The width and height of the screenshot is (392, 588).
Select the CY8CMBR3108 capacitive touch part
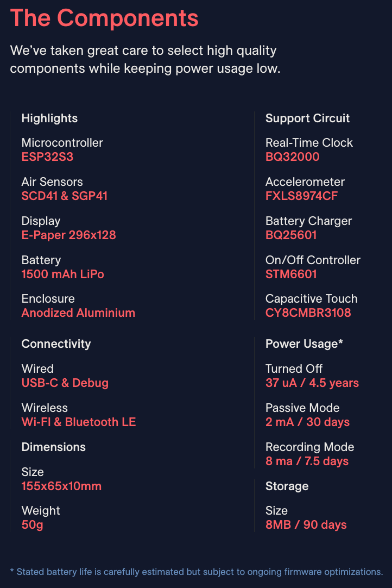click(308, 313)
